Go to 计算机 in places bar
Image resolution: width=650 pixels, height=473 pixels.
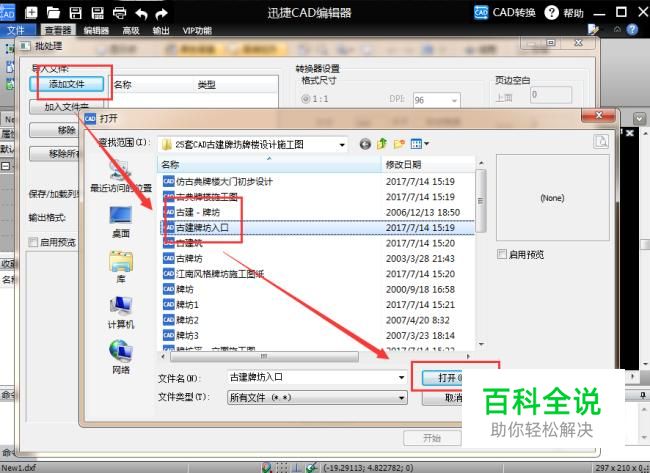click(121, 313)
